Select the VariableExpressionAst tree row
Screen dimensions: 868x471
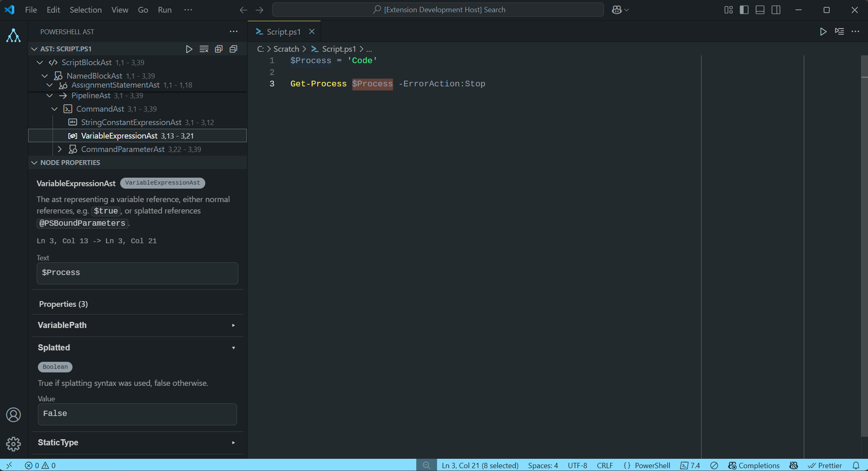137,136
